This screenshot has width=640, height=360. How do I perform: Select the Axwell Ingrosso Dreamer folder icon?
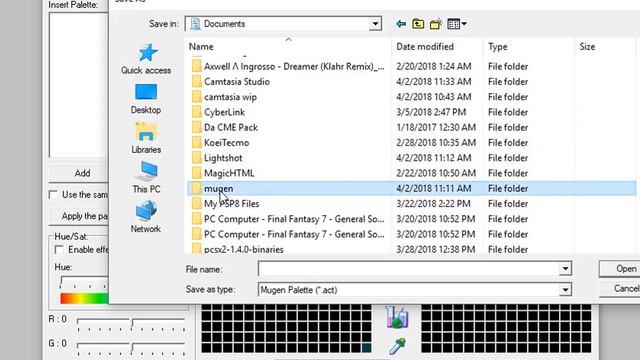coord(197,66)
